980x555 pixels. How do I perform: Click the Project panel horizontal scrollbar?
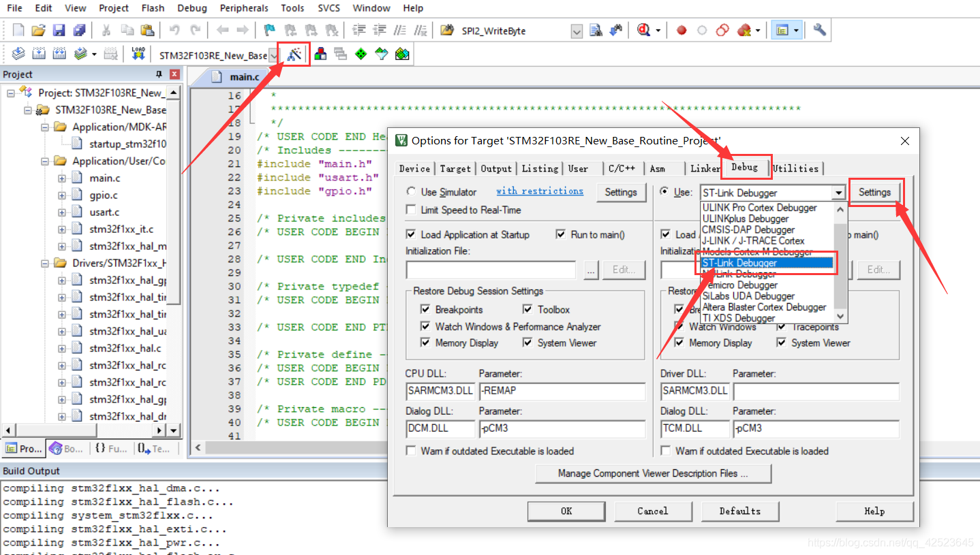click(x=84, y=430)
